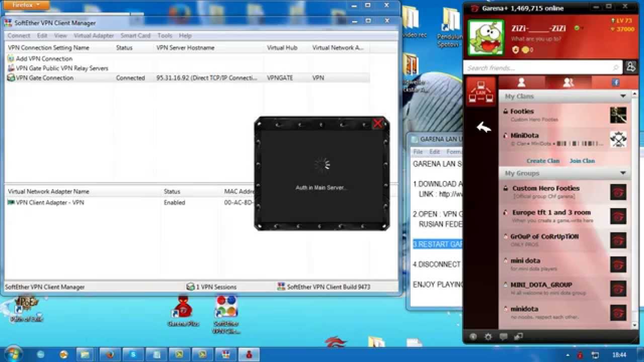Open the Garena Plus desktop shortcut
Image resolution: width=644 pixels, height=362 pixels.
pos(183,312)
